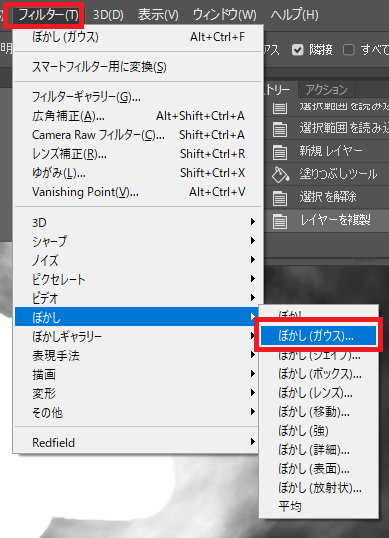Screen dimensions: 389x538
Task: Select the highlighted ぼかし menu entry
Action: [x=137, y=317]
